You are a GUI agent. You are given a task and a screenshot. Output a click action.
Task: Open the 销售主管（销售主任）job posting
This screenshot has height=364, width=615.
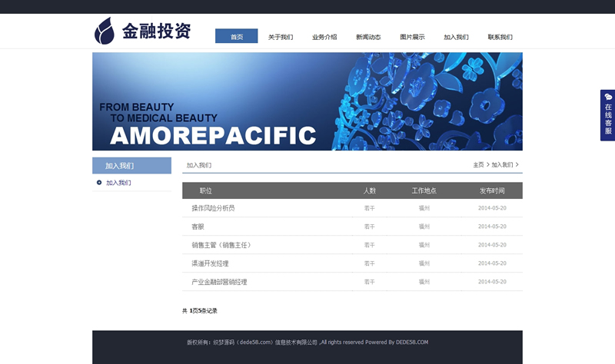tap(221, 245)
